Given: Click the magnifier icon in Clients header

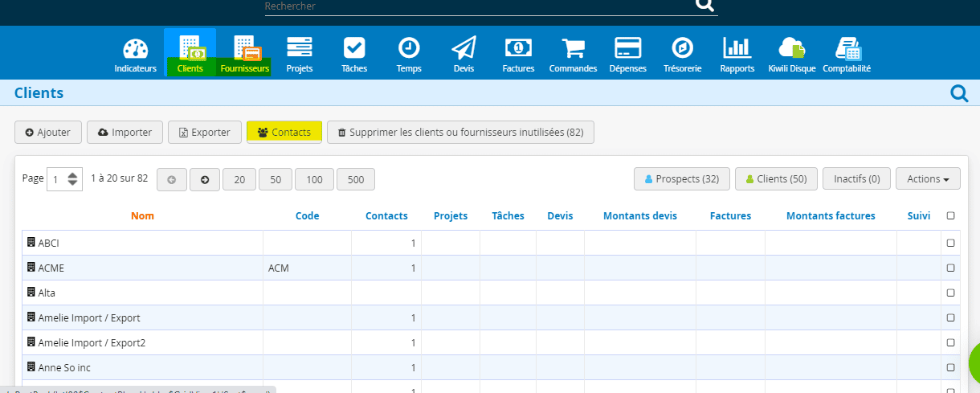Looking at the screenshot, I should click(x=959, y=94).
